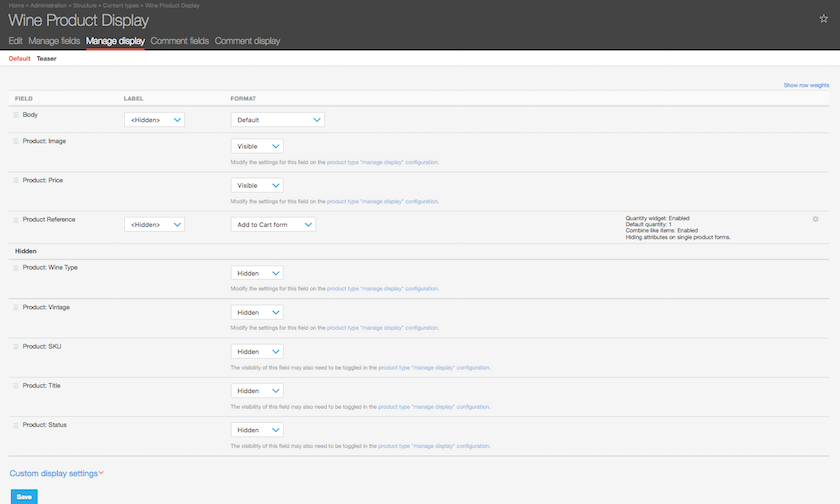Select the Teaser view mode

pos(46,59)
